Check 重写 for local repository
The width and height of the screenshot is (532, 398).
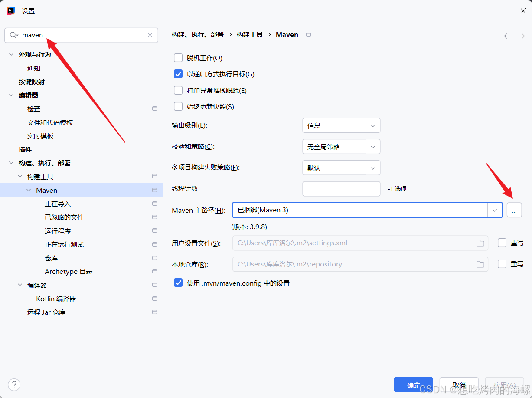[x=502, y=264]
